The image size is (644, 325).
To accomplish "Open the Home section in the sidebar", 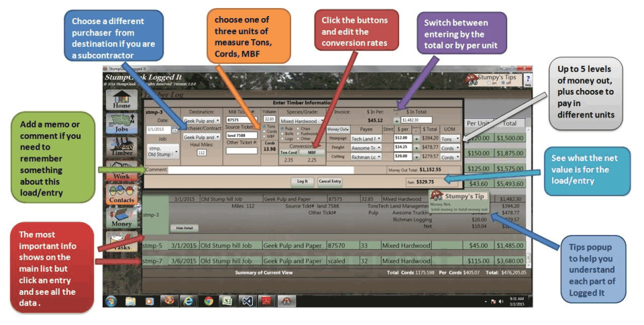I will point(121,99).
